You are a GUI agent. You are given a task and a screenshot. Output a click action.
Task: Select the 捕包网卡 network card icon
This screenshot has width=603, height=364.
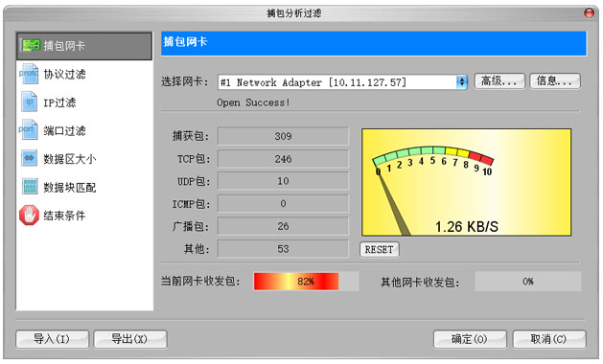click(31, 45)
